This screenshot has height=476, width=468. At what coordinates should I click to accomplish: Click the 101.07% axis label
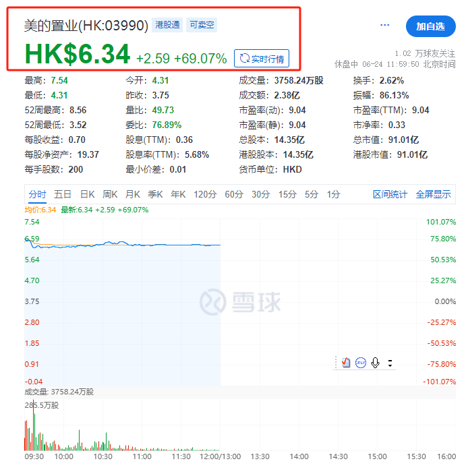pos(441,222)
